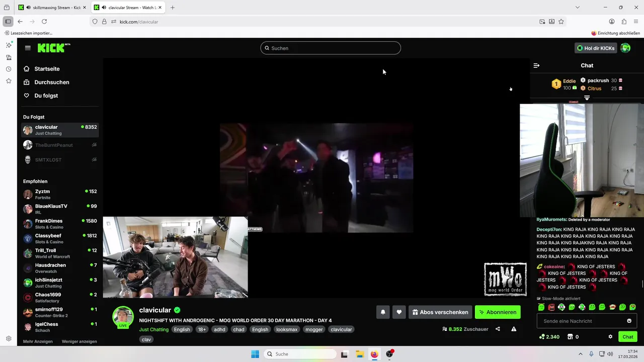
Task: Click the site shield tracking protection icon
Action: point(95,22)
